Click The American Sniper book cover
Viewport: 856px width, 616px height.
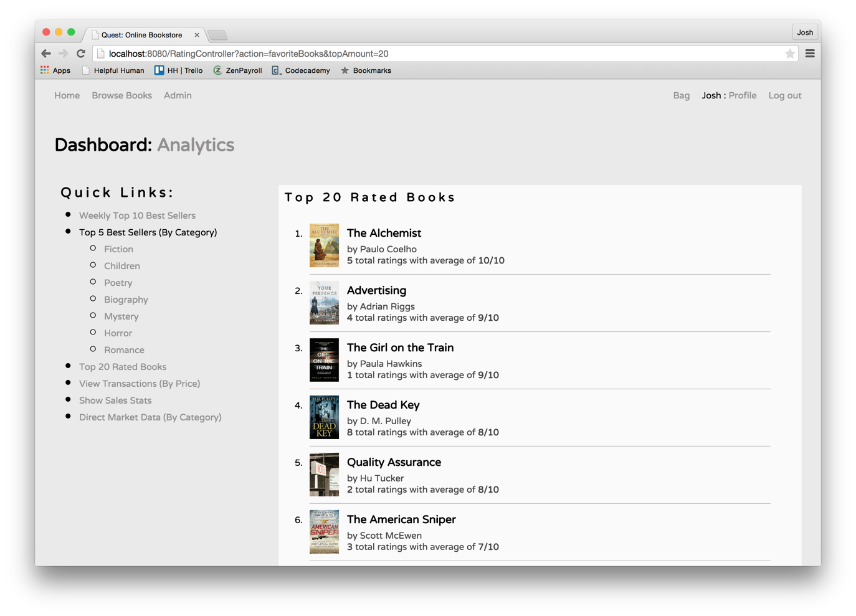click(324, 532)
